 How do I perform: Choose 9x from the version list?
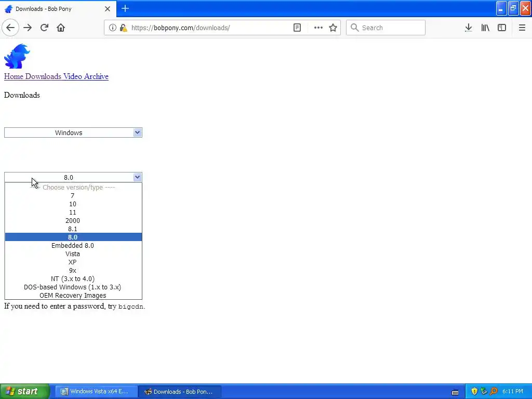coord(73,270)
